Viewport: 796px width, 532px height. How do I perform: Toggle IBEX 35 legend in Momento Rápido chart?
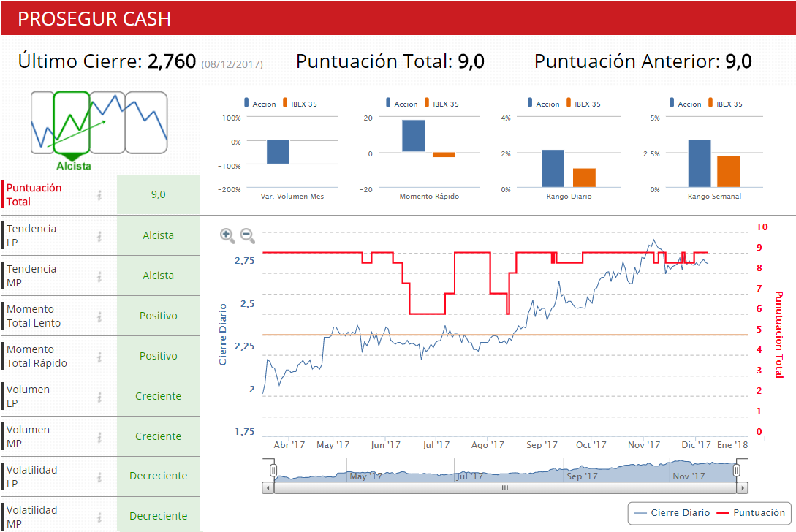coord(441,104)
